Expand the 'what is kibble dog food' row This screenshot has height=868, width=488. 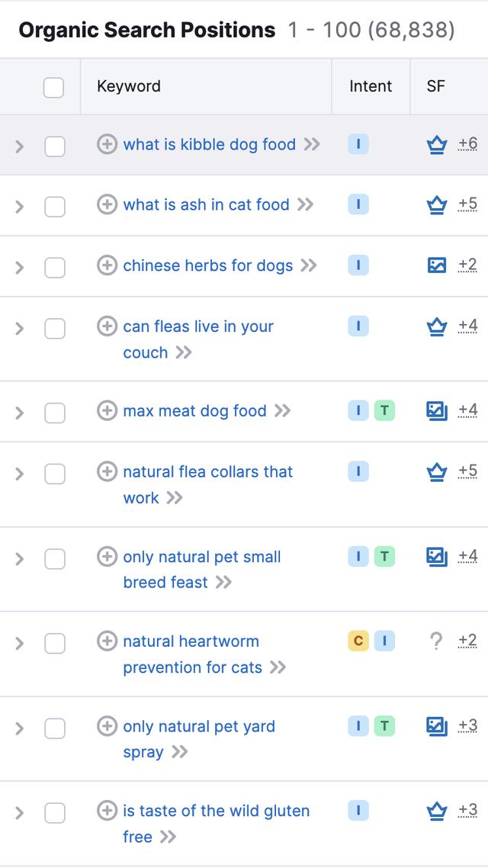point(19,146)
